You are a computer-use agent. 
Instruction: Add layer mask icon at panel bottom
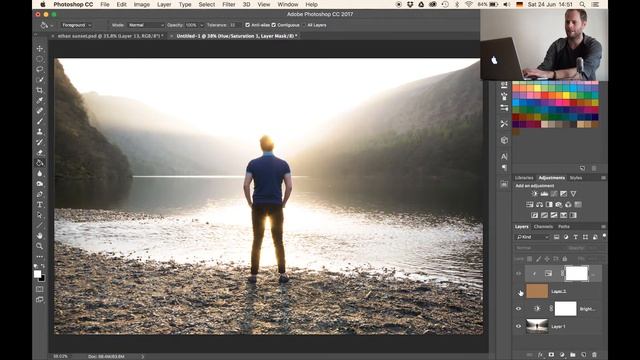tap(551, 355)
